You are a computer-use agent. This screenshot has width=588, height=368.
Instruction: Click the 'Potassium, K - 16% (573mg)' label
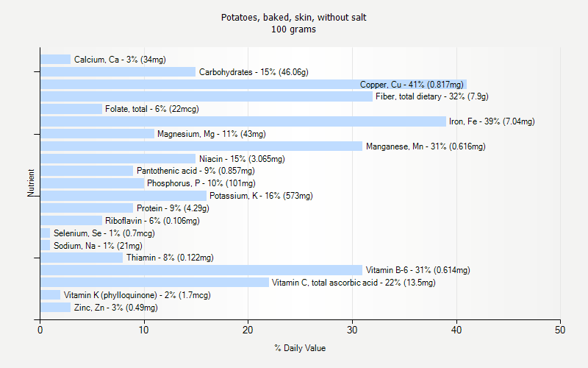(261, 196)
